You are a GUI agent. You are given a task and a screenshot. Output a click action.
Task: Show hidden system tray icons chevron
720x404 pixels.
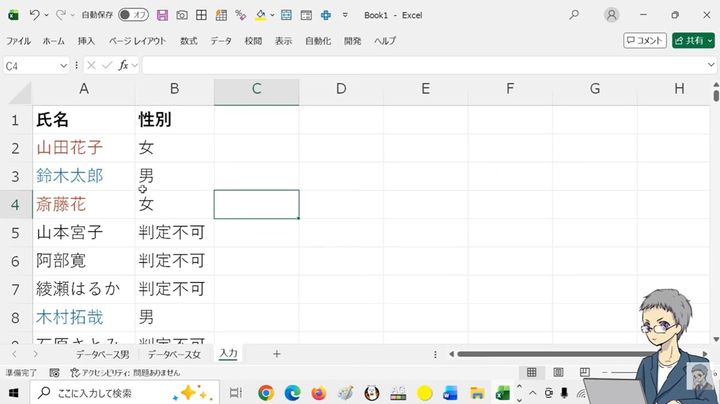coord(533,393)
